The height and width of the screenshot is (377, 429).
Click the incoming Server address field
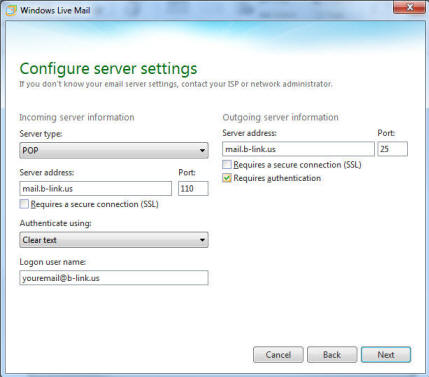tap(96, 189)
